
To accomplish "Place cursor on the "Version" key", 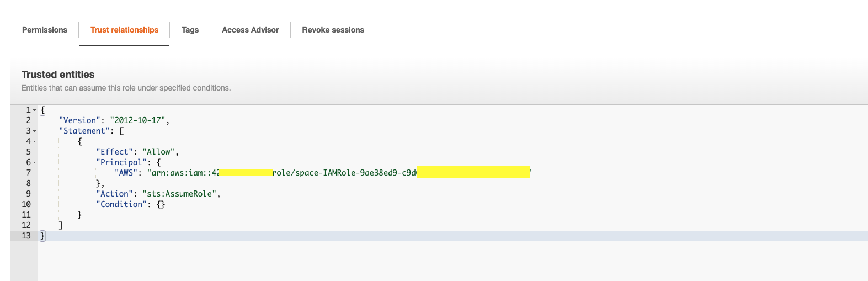I will click(x=79, y=120).
